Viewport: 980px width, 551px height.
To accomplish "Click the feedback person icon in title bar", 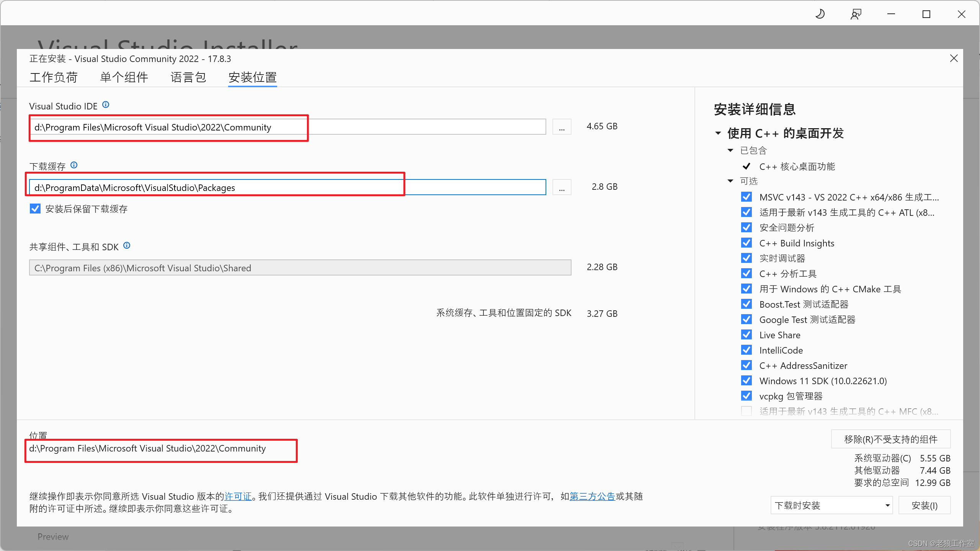I will tap(856, 15).
